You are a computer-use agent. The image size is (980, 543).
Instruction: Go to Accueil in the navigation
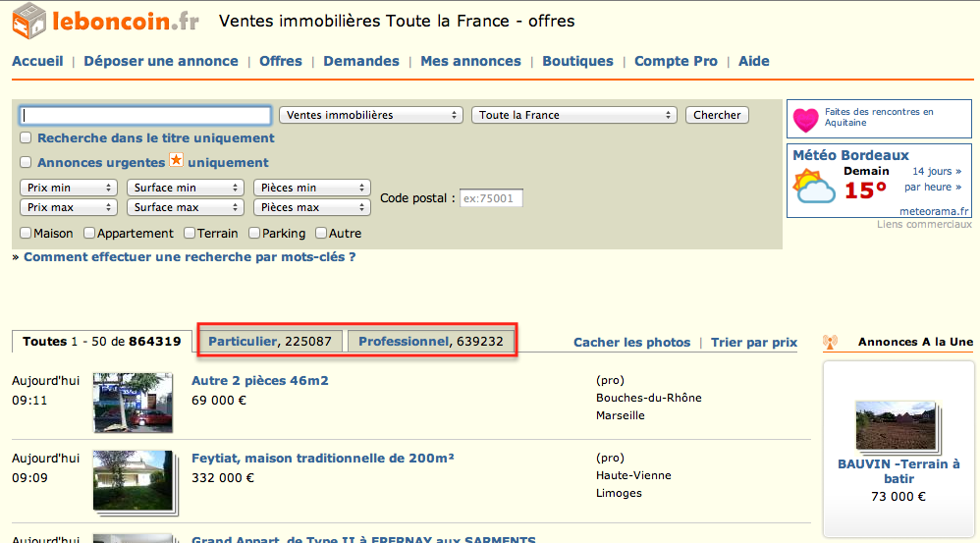[x=37, y=61]
